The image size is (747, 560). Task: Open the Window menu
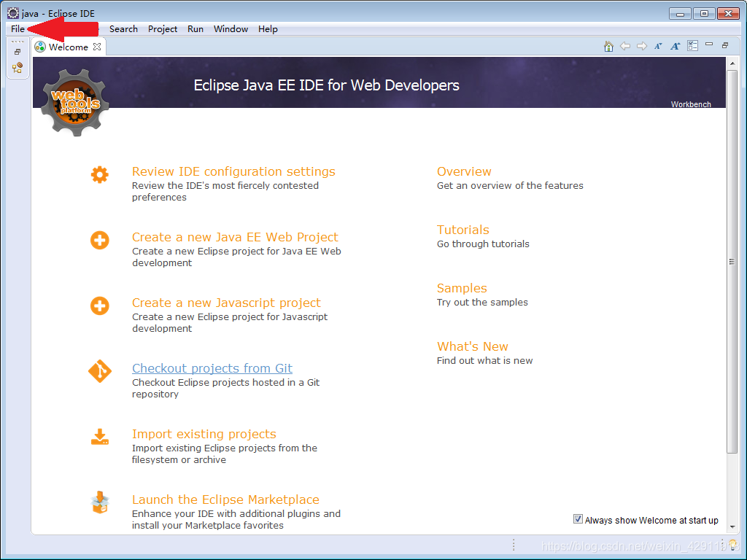point(231,29)
